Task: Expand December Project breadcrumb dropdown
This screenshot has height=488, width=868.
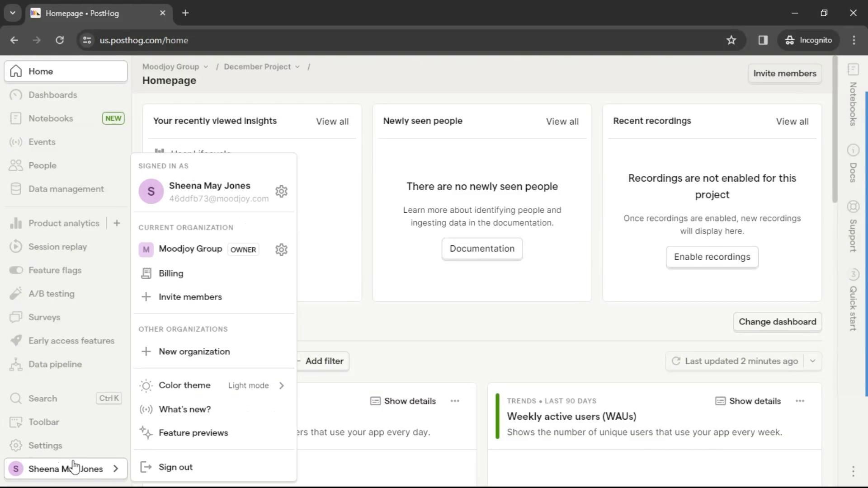Action: point(297,67)
